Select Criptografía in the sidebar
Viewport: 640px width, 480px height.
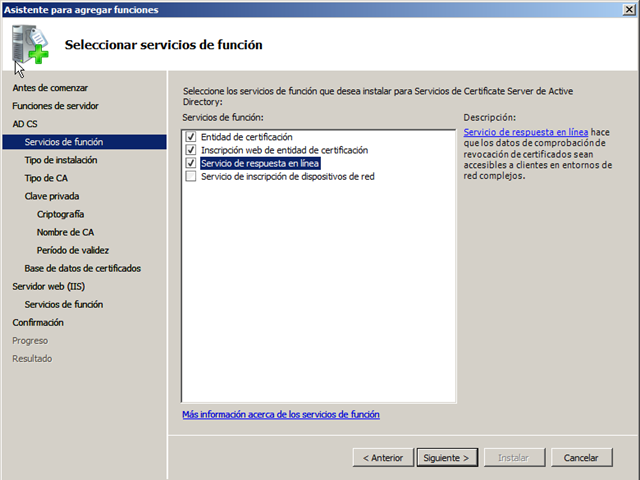pos(60,214)
